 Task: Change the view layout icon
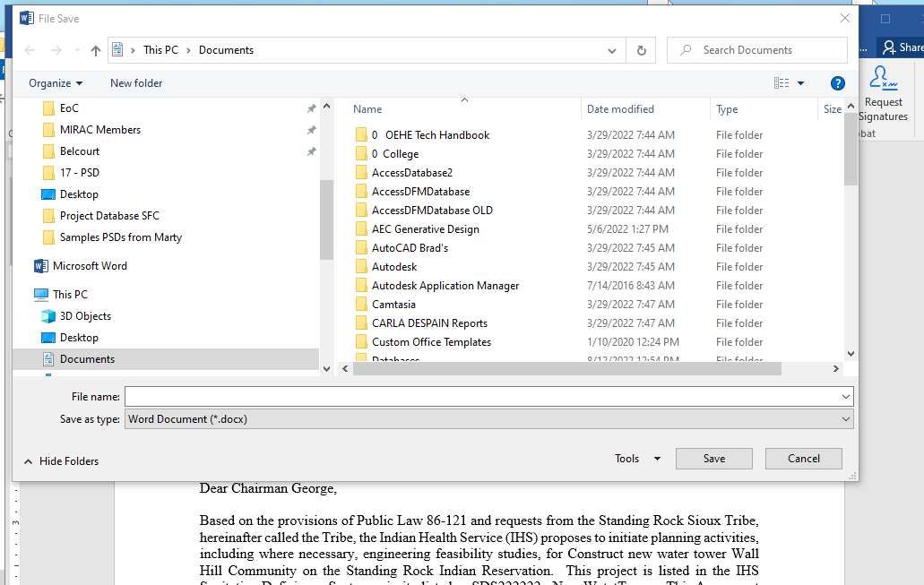pyautogui.click(x=782, y=83)
